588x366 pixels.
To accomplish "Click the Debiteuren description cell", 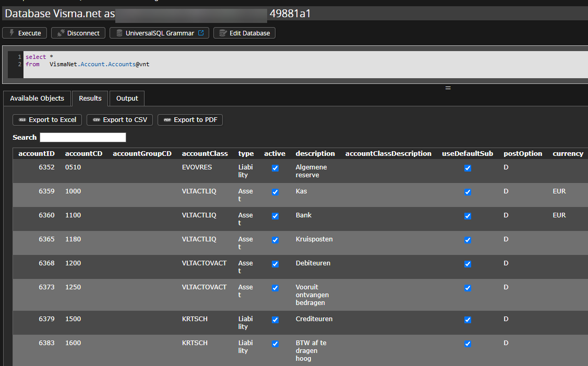I will (x=313, y=263).
